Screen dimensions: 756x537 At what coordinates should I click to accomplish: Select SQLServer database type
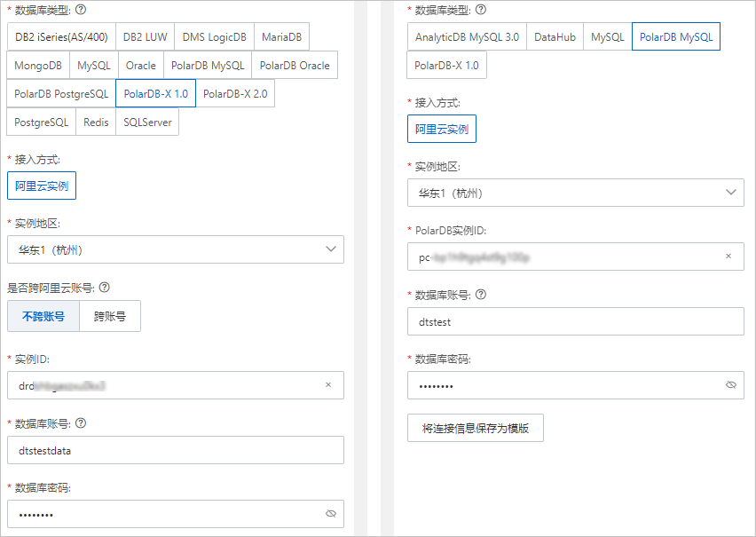[x=147, y=122]
